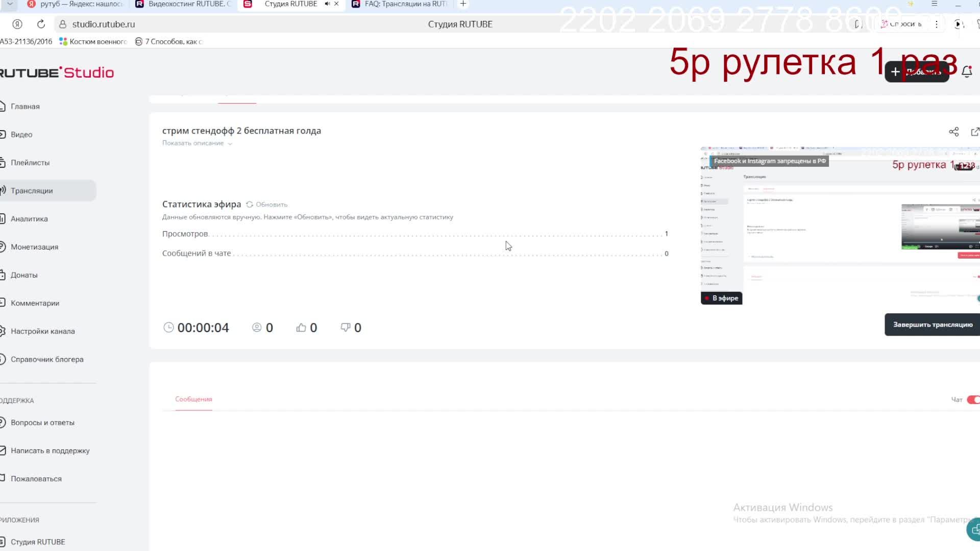This screenshot has height=551, width=980.
Task: Click the live stream preview thumbnail
Action: click(840, 226)
